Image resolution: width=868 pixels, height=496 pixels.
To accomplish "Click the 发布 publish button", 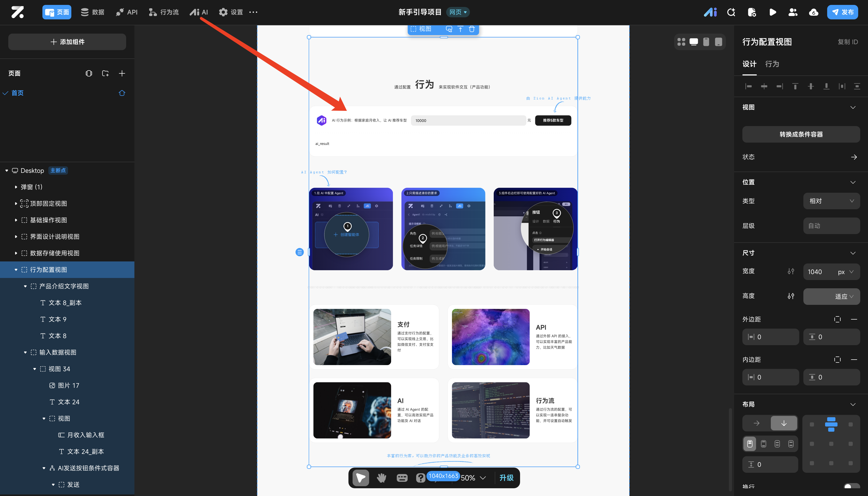I will coord(842,12).
